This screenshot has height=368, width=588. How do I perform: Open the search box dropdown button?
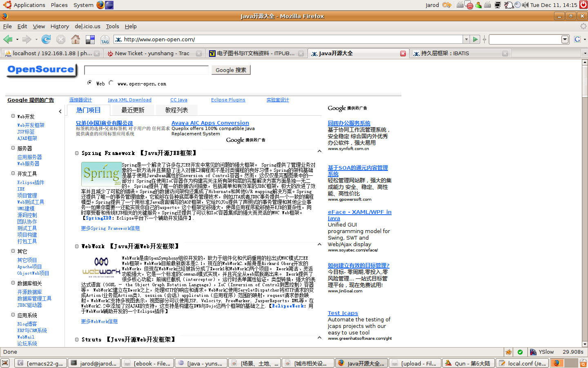point(565,39)
